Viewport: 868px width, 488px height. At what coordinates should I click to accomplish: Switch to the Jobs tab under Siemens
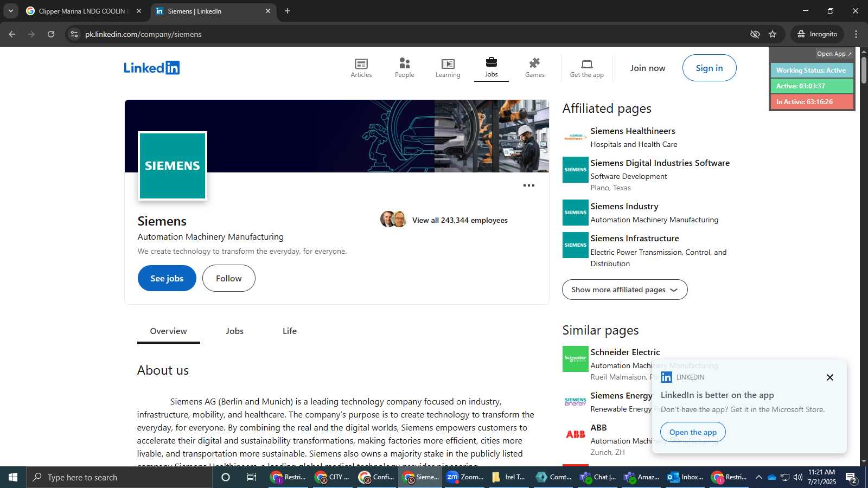(234, 331)
